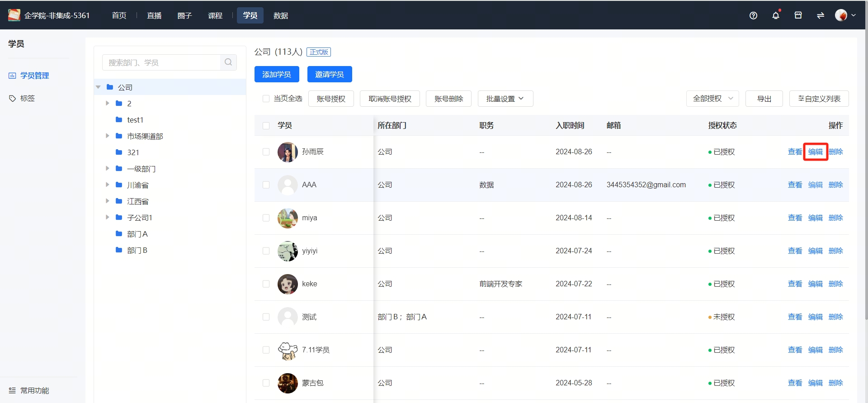The image size is (868, 403).
Task: Click the 常用功能 list icon
Action: [x=12, y=390]
